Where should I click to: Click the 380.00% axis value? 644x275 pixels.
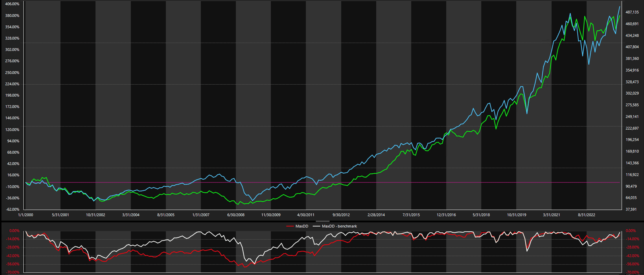(x=12, y=15)
